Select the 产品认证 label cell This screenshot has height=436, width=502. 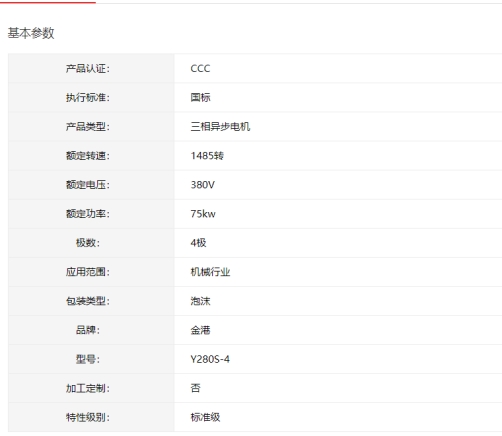(91, 68)
